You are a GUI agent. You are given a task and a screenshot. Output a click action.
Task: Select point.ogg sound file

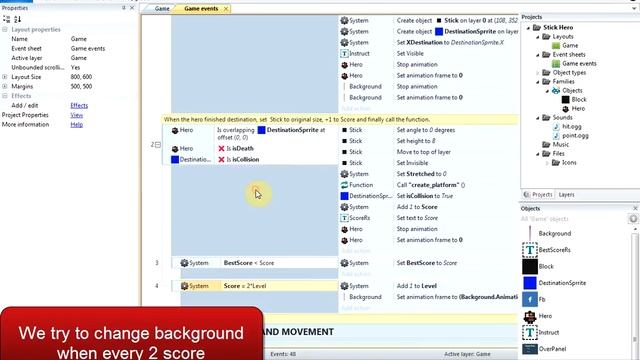(x=575, y=136)
